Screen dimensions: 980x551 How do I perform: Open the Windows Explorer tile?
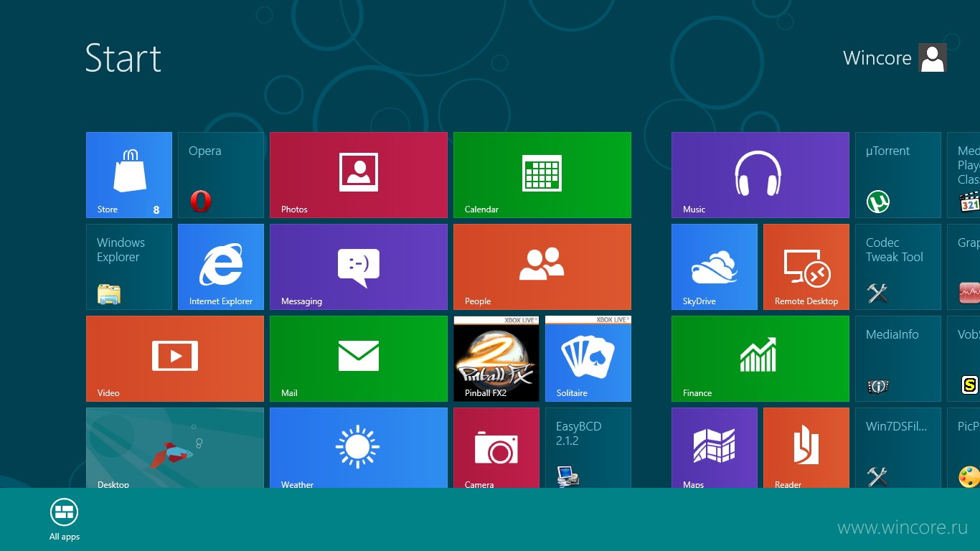tap(129, 267)
